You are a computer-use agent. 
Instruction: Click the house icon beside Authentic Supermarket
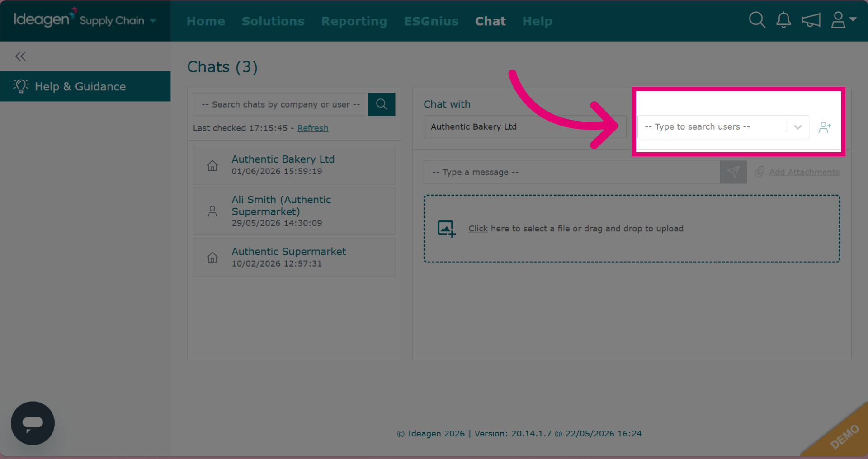click(212, 258)
